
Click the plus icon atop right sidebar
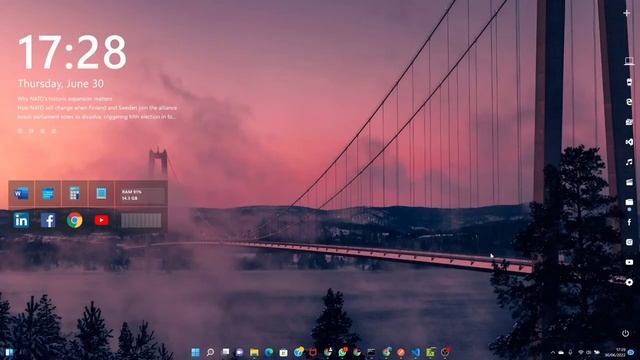pyautogui.click(x=627, y=13)
